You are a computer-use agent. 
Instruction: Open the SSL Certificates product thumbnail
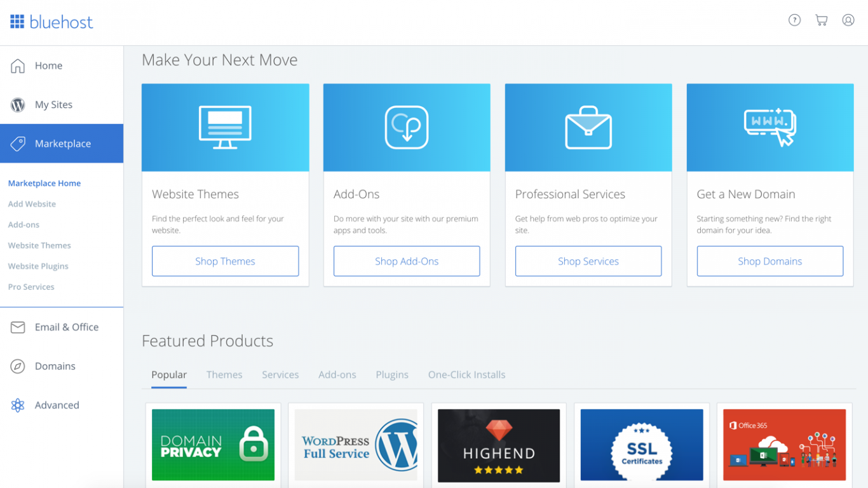pos(641,445)
